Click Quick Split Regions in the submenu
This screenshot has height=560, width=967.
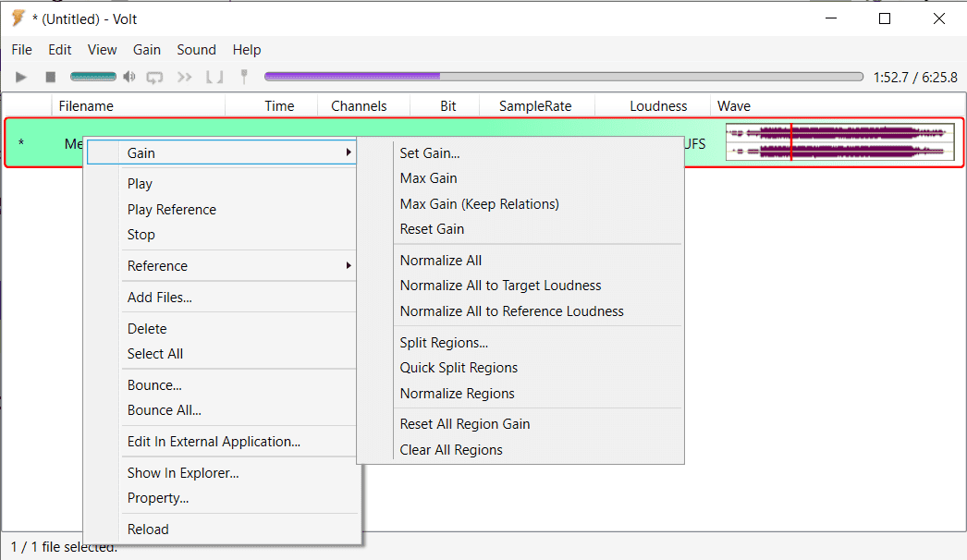point(459,368)
